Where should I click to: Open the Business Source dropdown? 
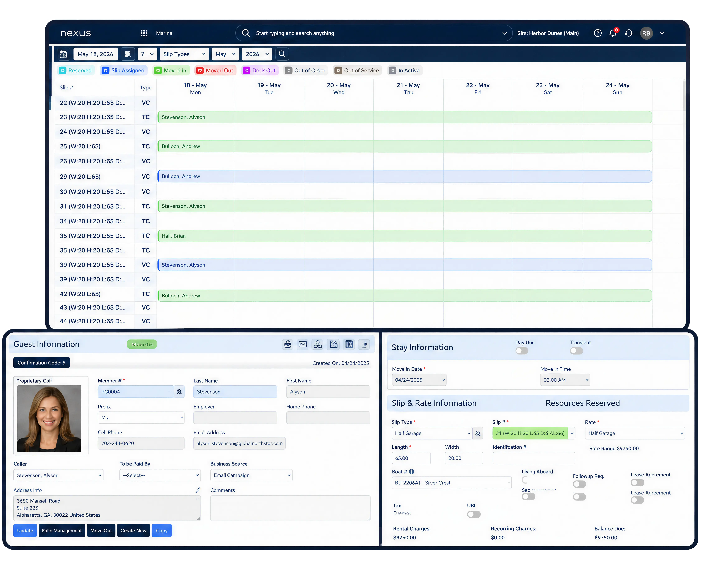coord(252,476)
